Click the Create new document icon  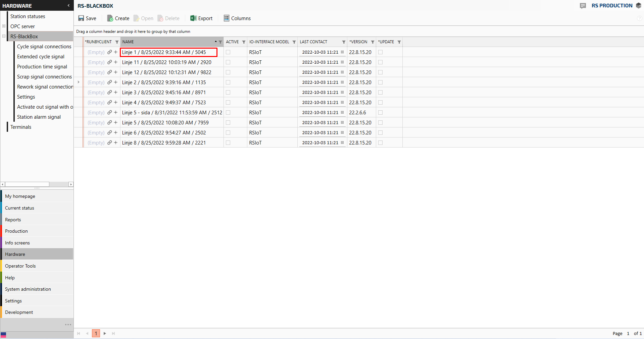point(110,18)
